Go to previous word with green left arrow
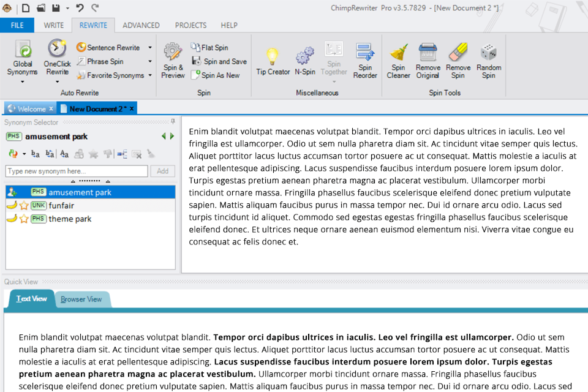 click(x=164, y=136)
